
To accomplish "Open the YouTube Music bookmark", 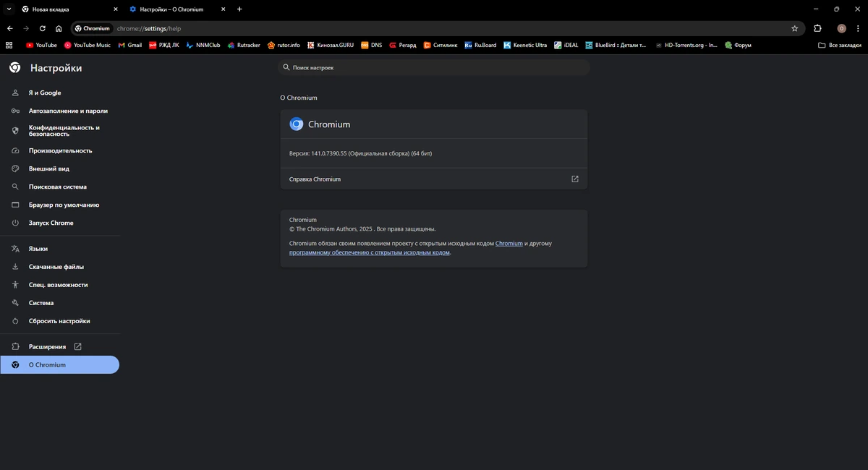I will pos(88,45).
